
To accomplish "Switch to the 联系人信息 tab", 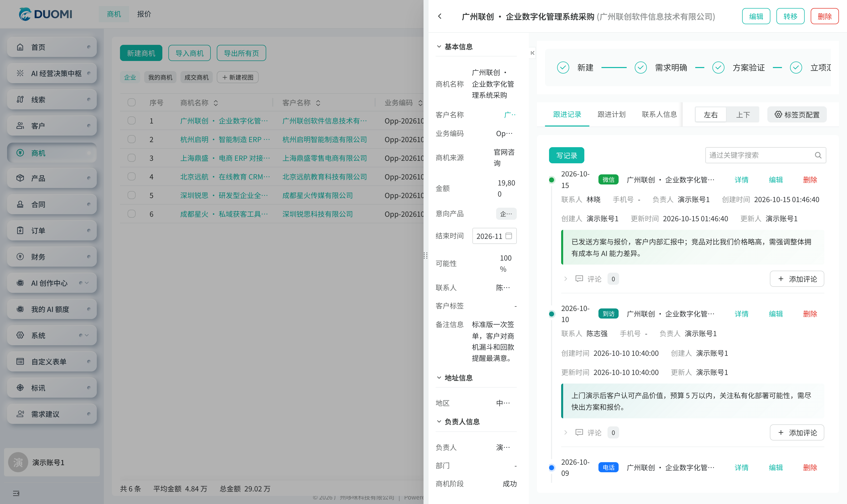I will click(659, 114).
